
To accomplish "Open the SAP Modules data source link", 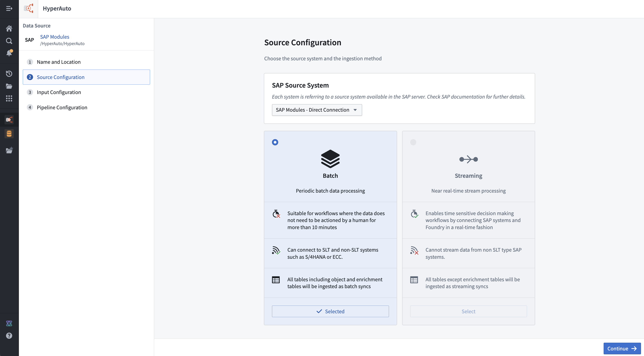I will (x=55, y=37).
